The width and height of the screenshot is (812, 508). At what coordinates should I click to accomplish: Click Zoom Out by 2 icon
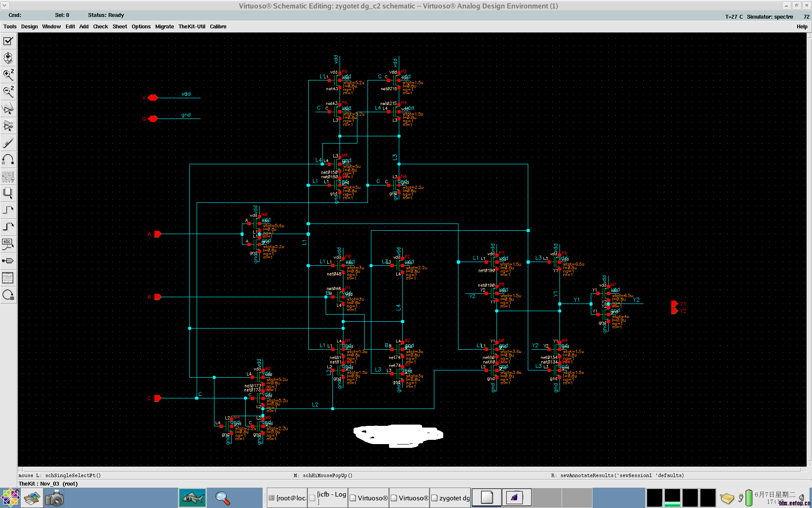(x=8, y=91)
